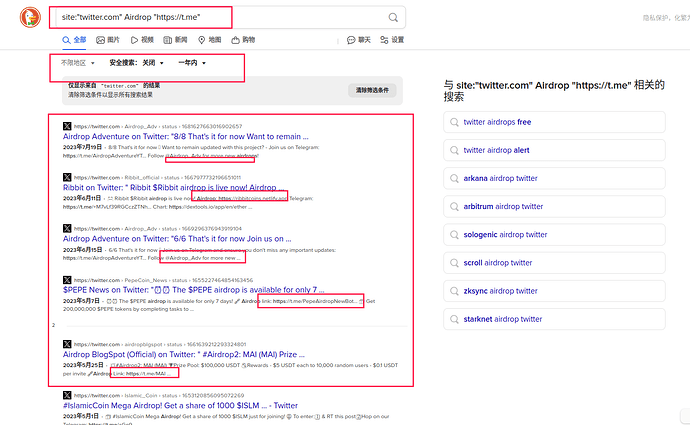Select related search 'arbitrum airdrop twitter'
690x425 pixels.
tap(554, 206)
